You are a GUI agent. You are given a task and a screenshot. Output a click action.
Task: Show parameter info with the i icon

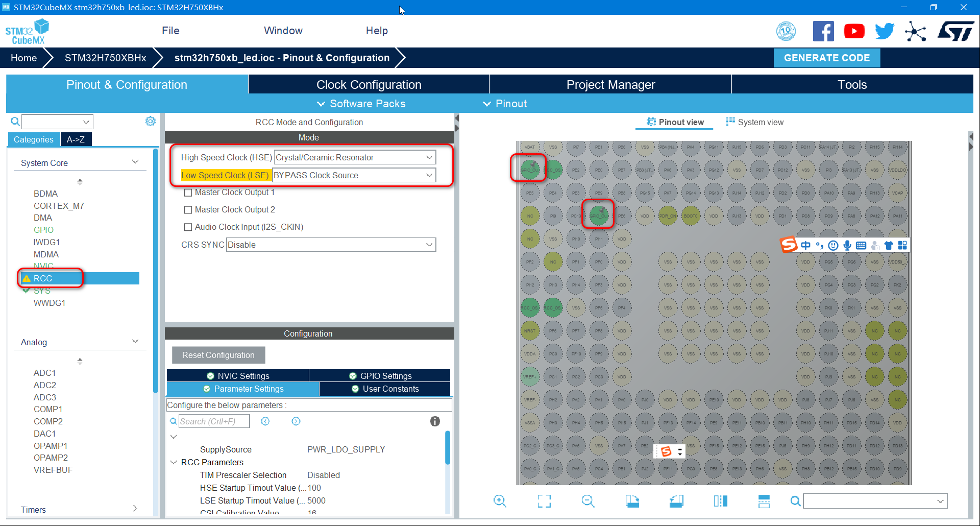435,421
